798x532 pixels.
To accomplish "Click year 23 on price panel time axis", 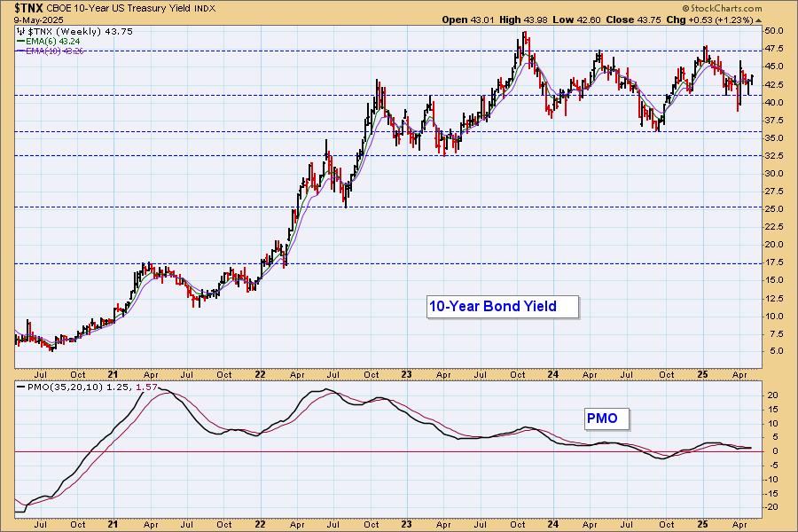I will tap(405, 374).
